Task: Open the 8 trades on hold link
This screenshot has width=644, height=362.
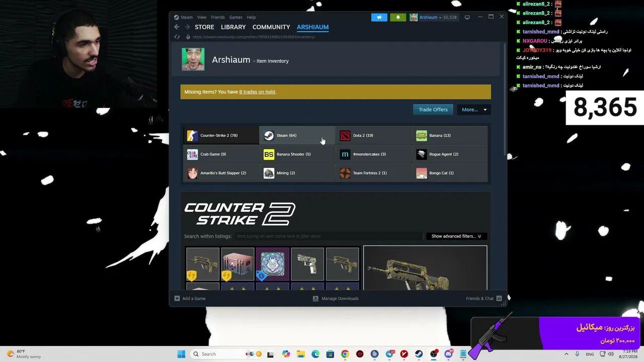Action: (x=257, y=92)
